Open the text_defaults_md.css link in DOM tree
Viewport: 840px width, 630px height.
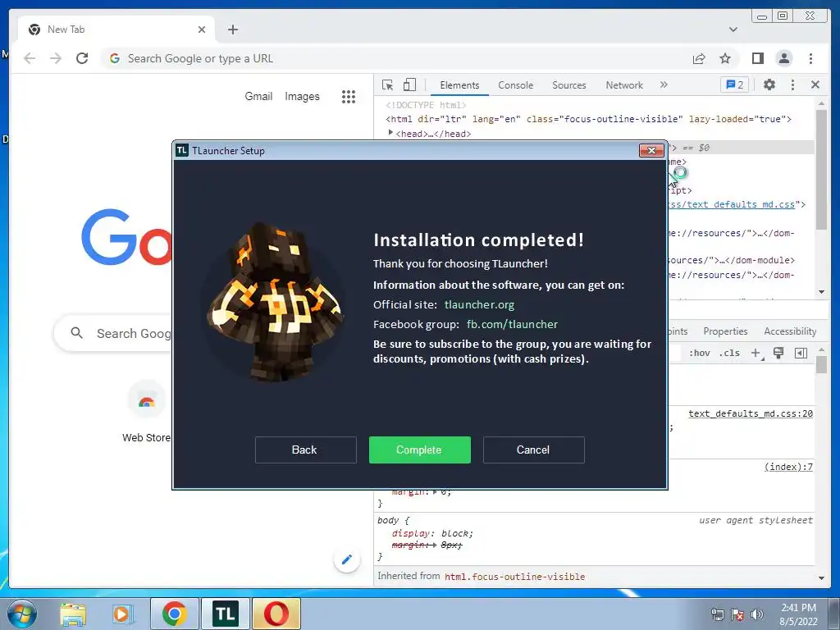(732, 204)
